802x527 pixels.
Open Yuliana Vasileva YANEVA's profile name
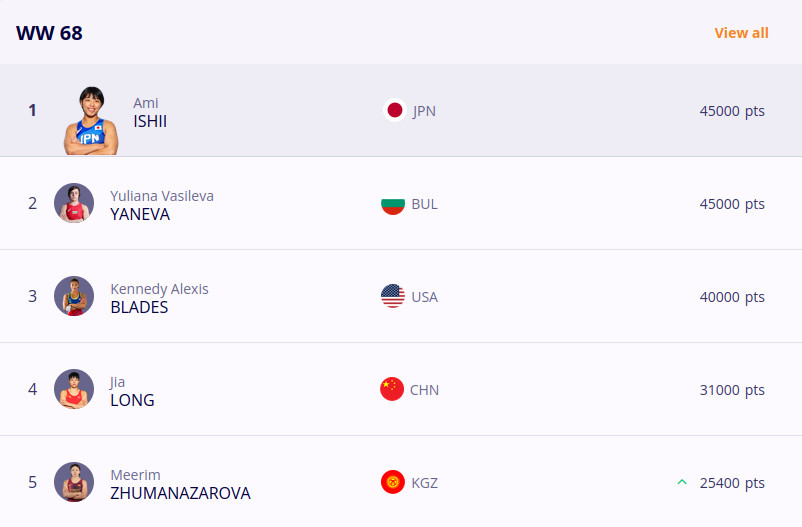click(140, 214)
